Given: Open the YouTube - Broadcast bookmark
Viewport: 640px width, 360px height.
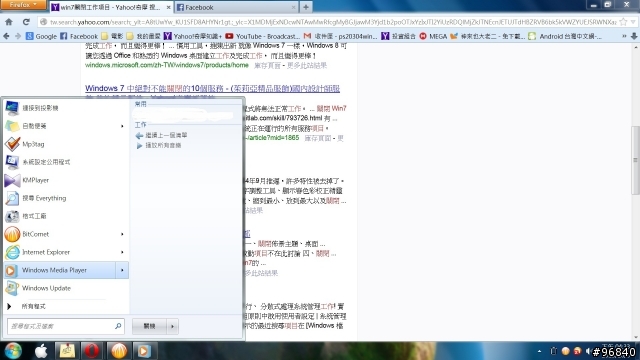Looking at the screenshot, I should (x=262, y=36).
